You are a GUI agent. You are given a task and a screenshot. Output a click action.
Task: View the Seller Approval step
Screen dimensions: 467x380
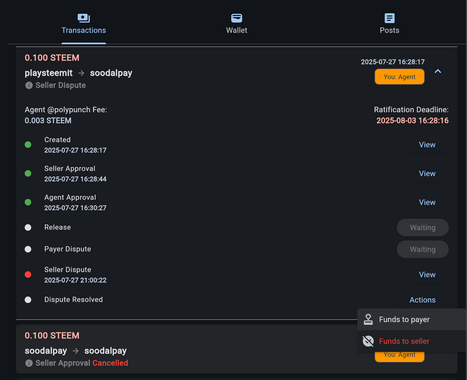click(x=427, y=173)
